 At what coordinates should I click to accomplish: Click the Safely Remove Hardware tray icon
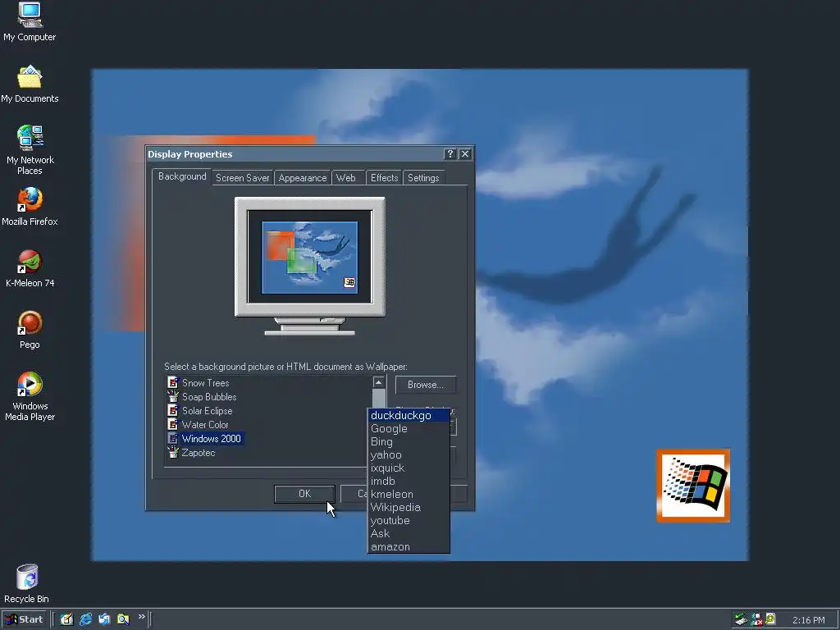click(741, 619)
